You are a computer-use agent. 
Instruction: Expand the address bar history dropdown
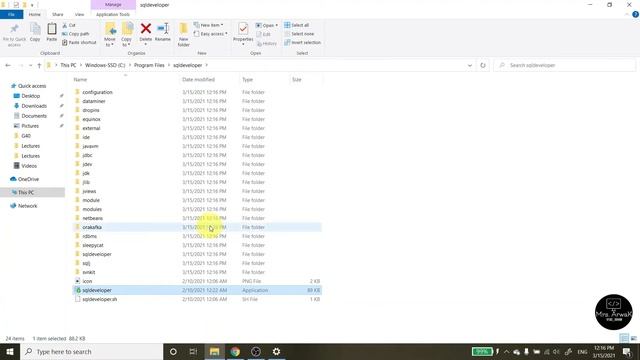tap(470, 65)
